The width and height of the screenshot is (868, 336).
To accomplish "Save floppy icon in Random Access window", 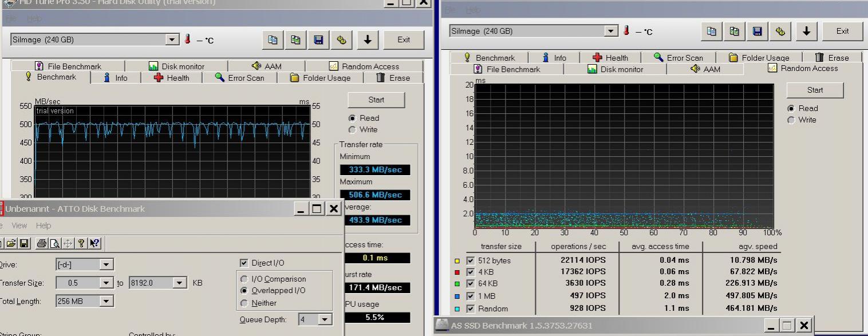I will (x=757, y=31).
